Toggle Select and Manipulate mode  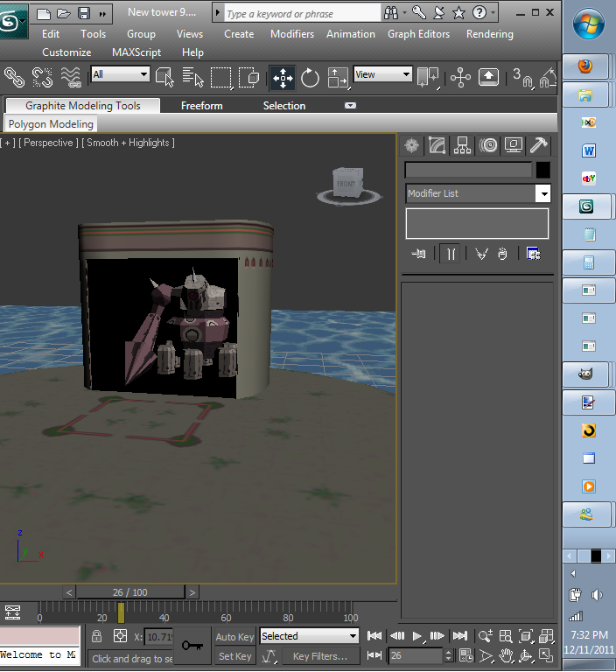pos(460,78)
